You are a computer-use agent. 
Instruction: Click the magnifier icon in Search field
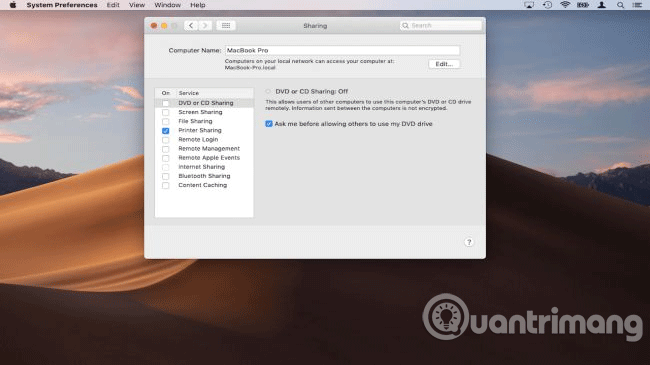405,26
